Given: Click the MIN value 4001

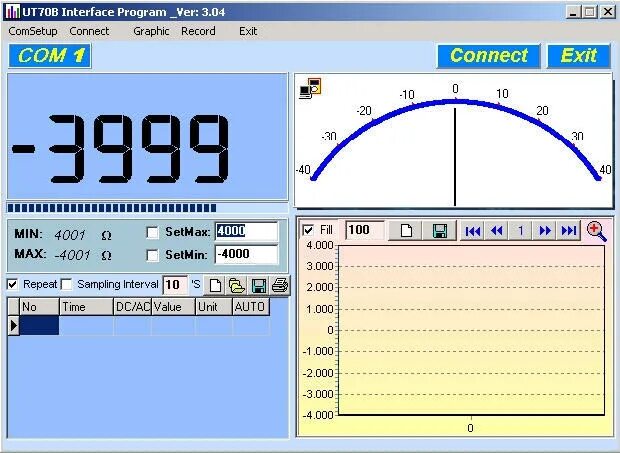Looking at the screenshot, I should tap(70, 235).
